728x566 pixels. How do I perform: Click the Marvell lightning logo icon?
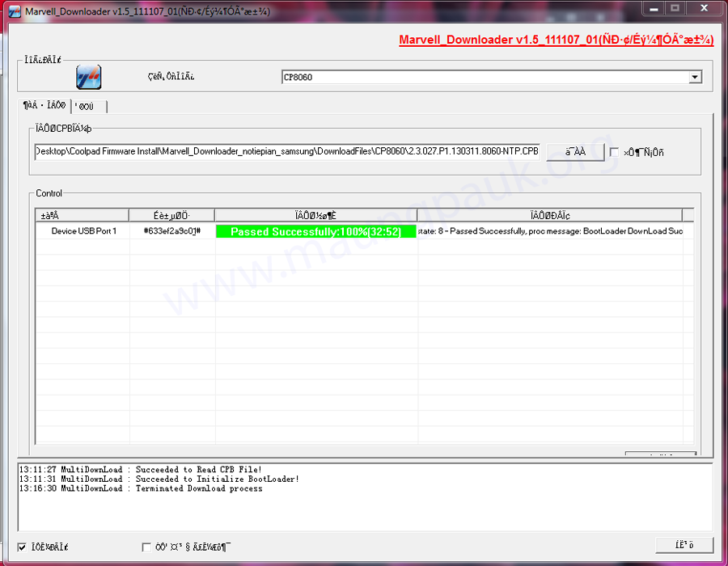(89, 77)
